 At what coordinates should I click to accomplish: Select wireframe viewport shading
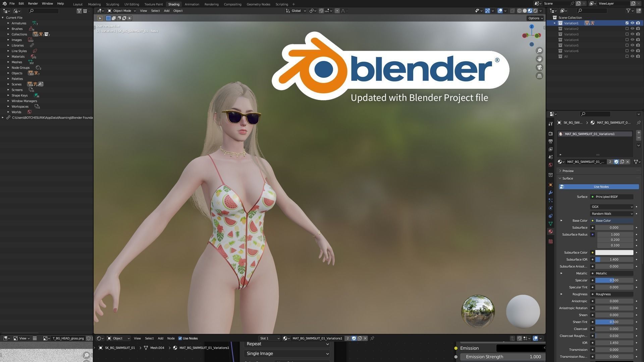[519, 11]
